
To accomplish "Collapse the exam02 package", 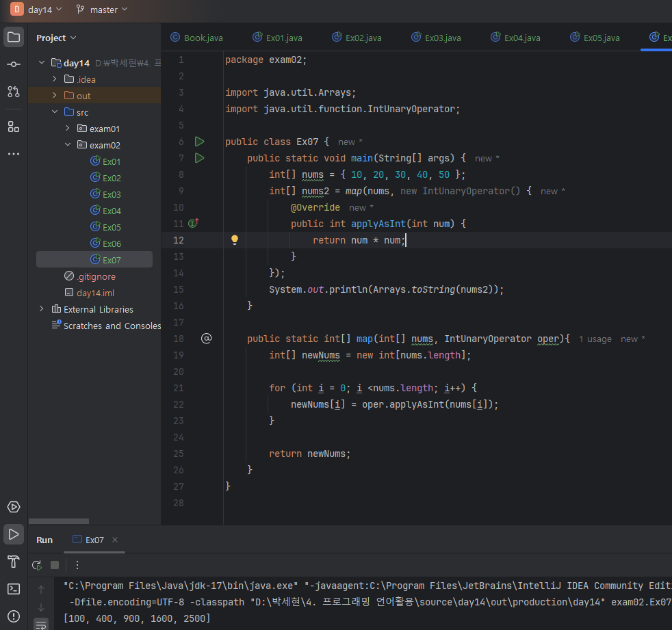I will [67, 145].
